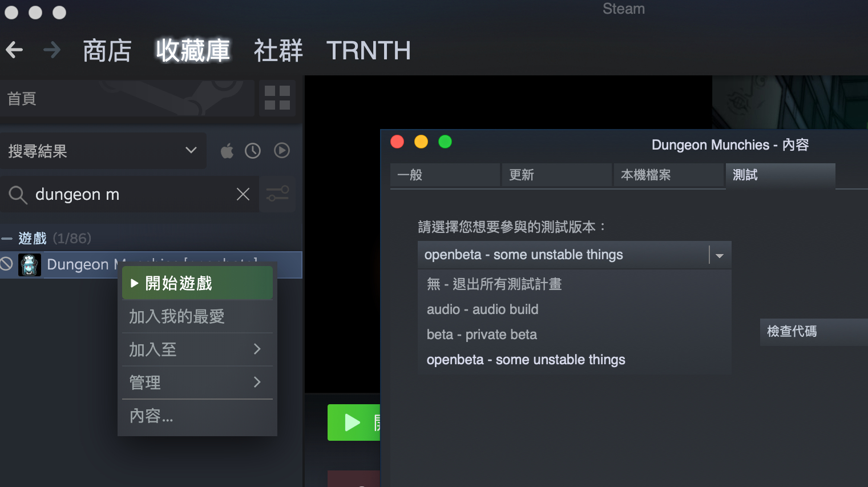Screen dimensions: 868x487
Task: Click the search magnifier icon
Action: pyautogui.click(x=18, y=195)
